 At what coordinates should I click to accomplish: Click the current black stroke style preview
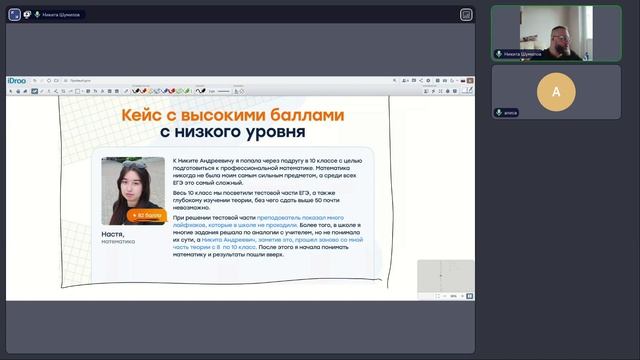coord(200,91)
